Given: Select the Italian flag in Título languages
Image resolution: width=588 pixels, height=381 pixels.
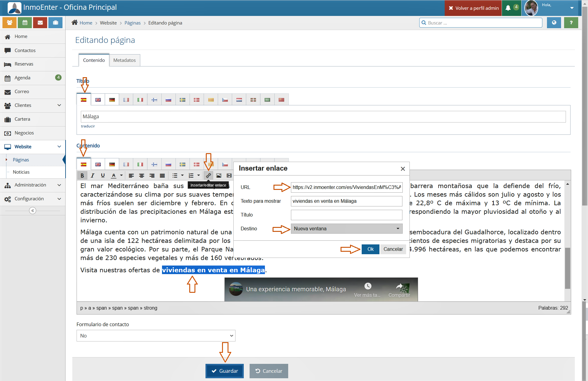Looking at the screenshot, I should [140, 100].
